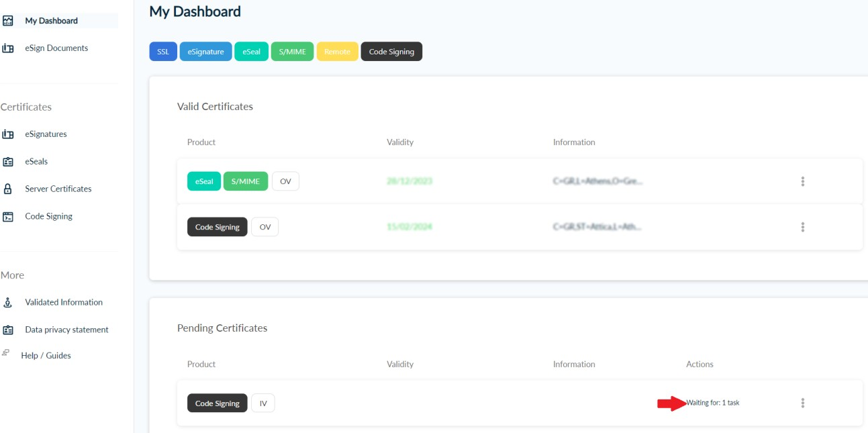Open options menu for eSeal S/MIME certificate
The width and height of the screenshot is (868, 433).
click(802, 181)
